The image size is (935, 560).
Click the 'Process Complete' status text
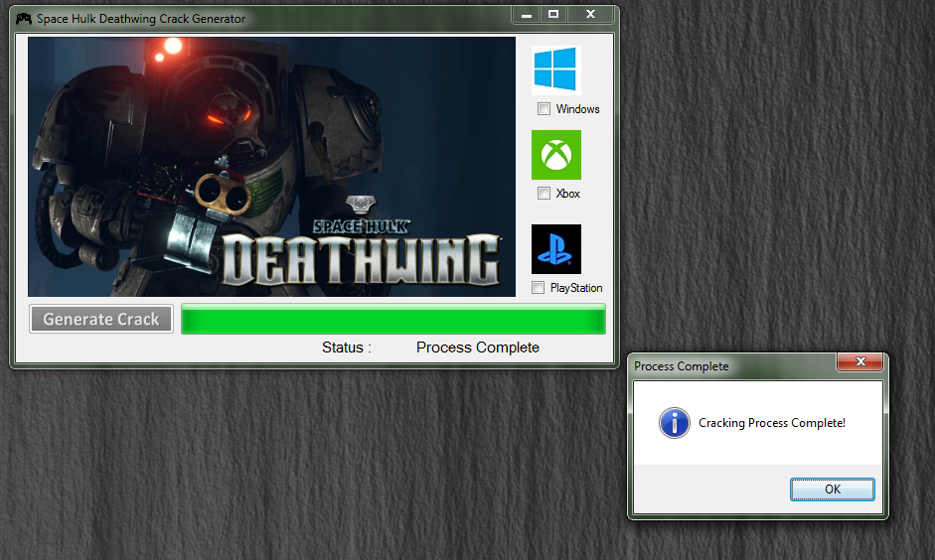pyautogui.click(x=478, y=348)
